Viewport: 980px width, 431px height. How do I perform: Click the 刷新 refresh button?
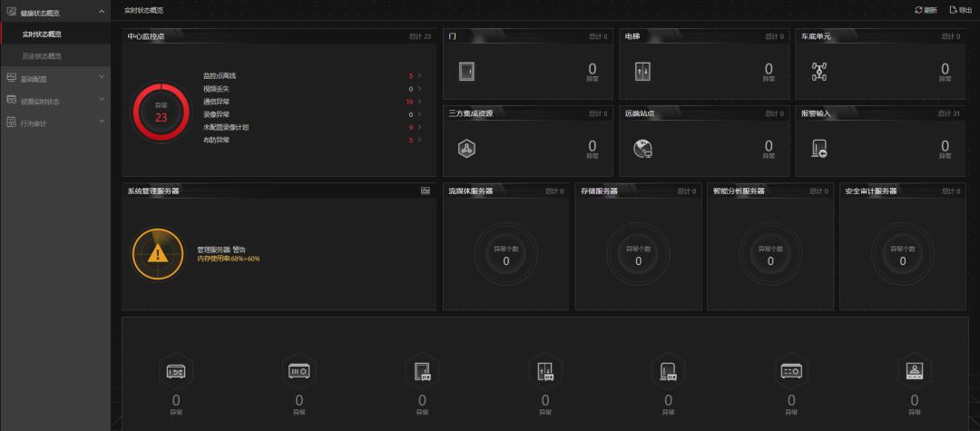pyautogui.click(x=926, y=10)
